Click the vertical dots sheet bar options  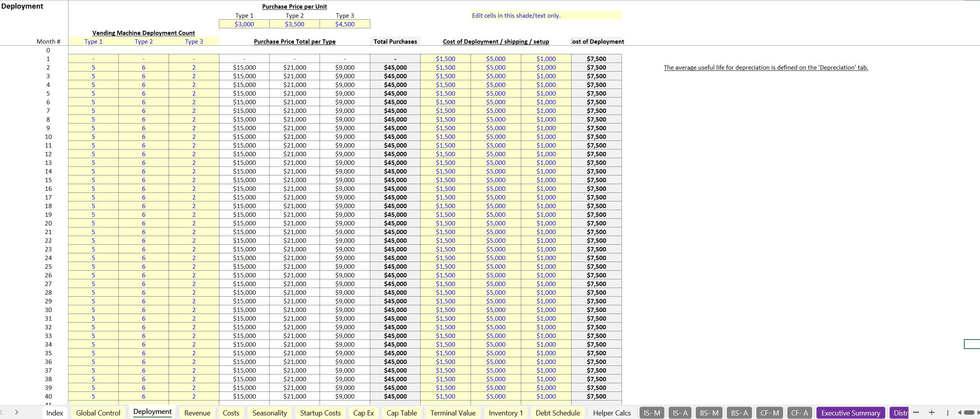pyautogui.click(x=947, y=412)
